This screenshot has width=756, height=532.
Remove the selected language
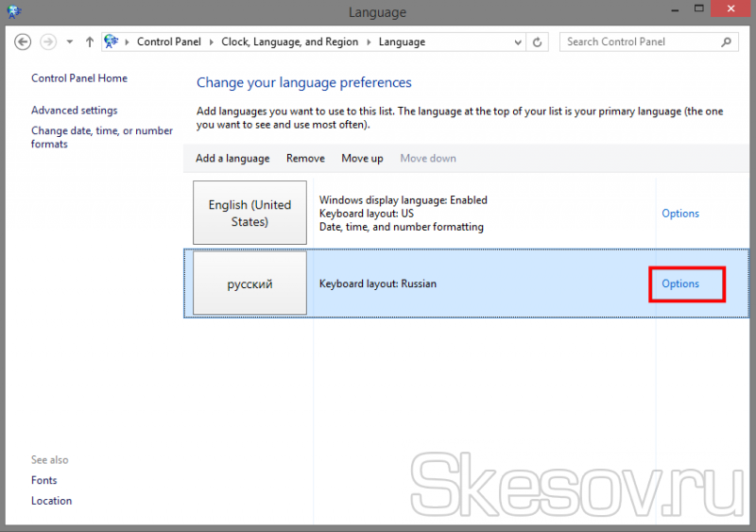click(x=305, y=159)
